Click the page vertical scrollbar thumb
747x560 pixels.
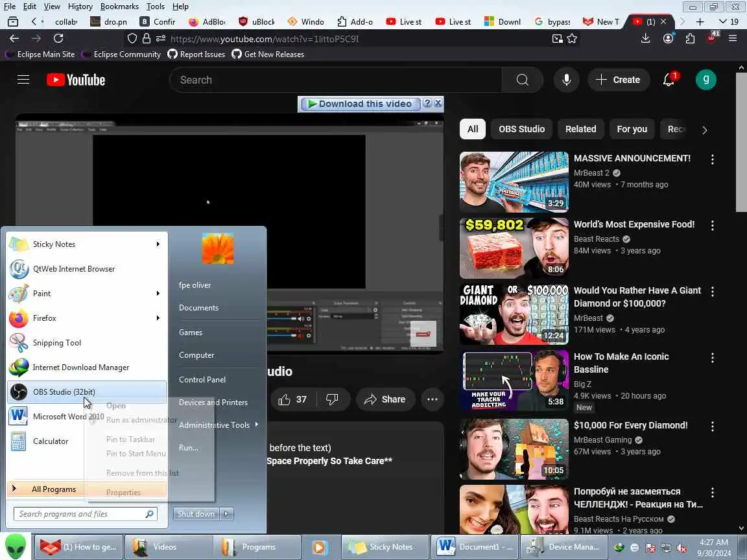pos(741,141)
